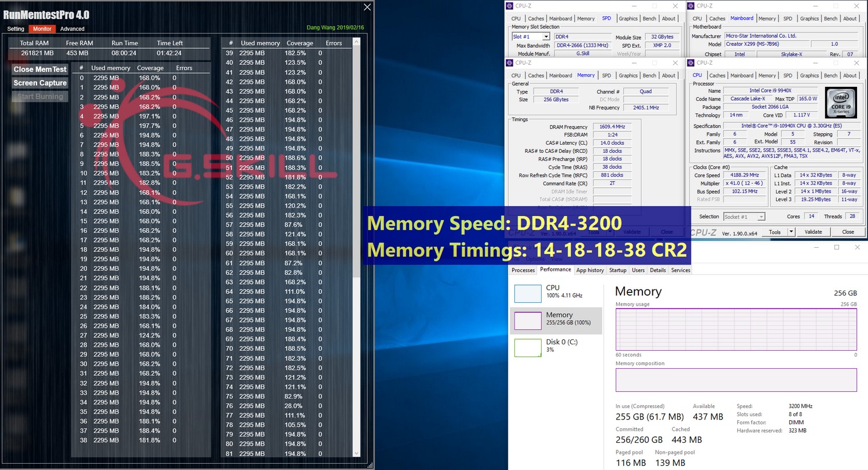Screen dimensions: 868x470
Task: Select Memory item in Task Manager sidebar
Action: [556, 320]
